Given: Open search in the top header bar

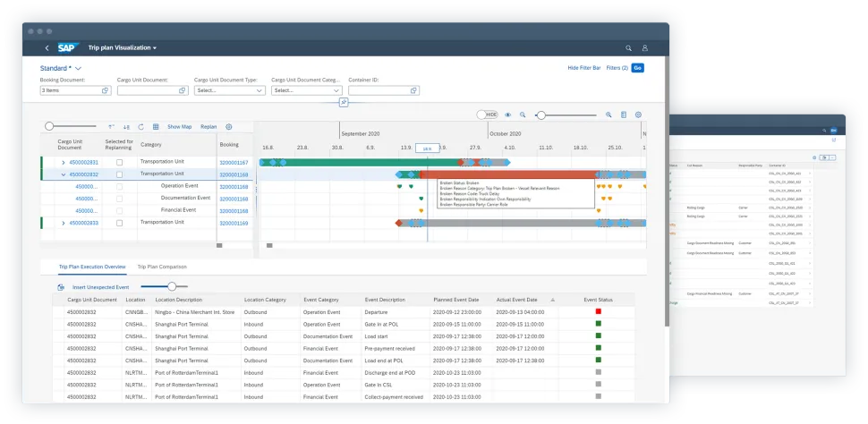Looking at the screenshot, I should (x=627, y=47).
